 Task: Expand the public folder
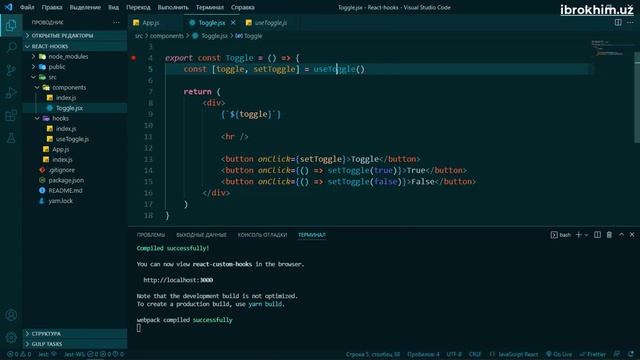tap(75, 67)
